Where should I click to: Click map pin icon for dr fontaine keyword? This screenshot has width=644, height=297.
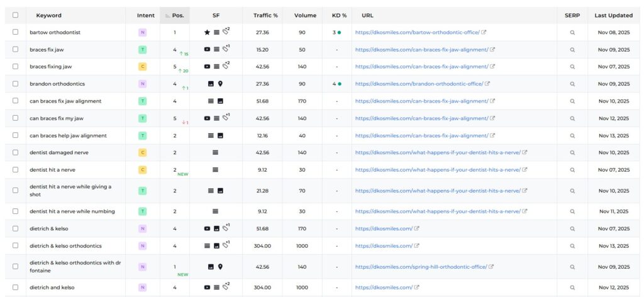pyautogui.click(x=220, y=267)
